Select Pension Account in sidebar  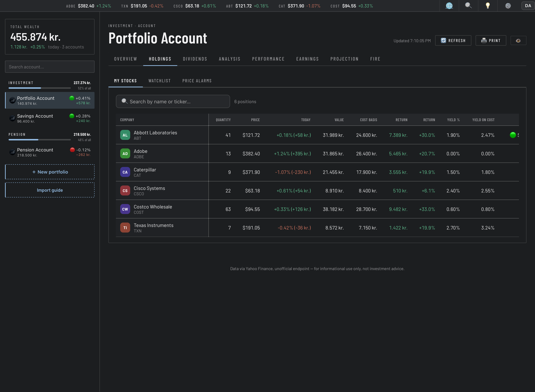click(x=50, y=152)
